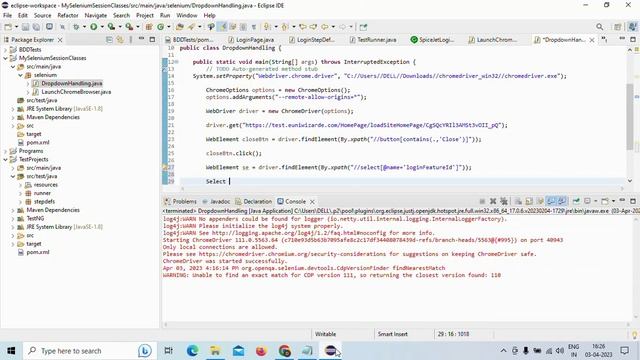Click the editor vertical scrollbar
640x360 pixels.
630,116
